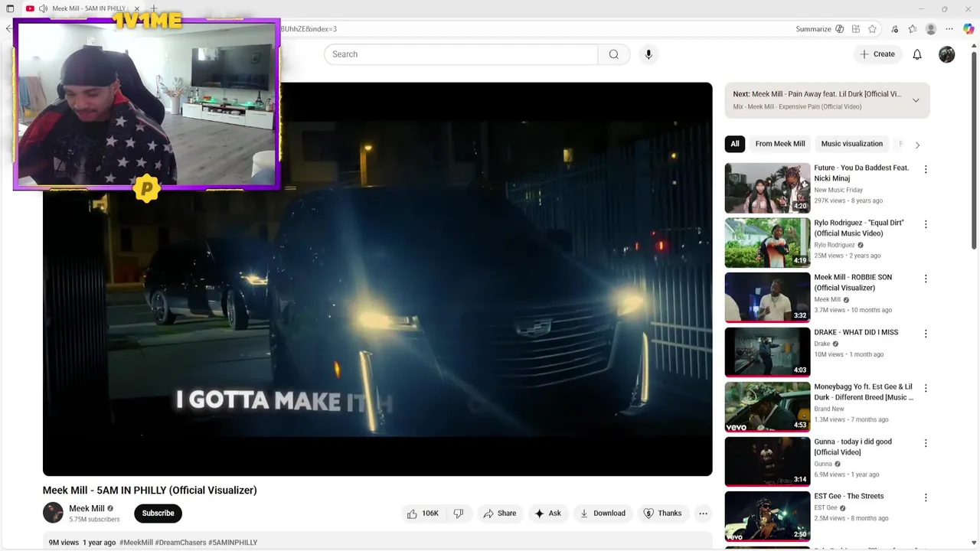Open options for EST Gee The Streets
Viewport: 980px width, 551px height.
[x=926, y=497]
